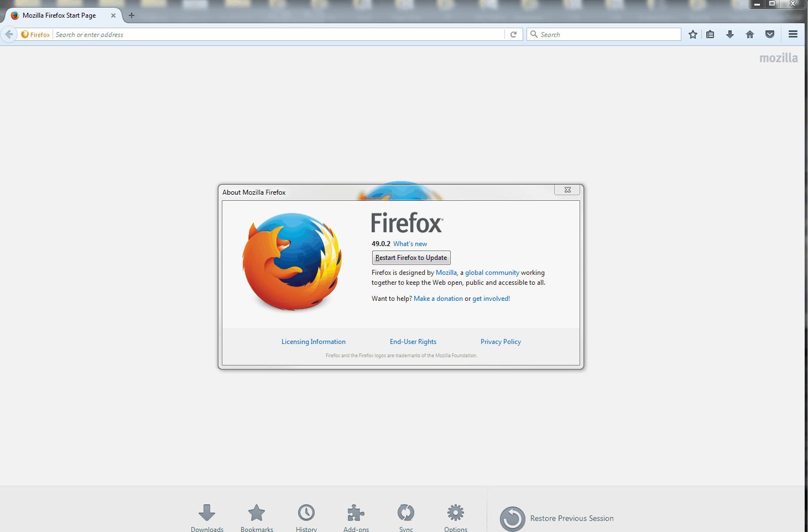The image size is (808, 532).
Task: Click Restart Firefox to Update button
Action: coord(411,258)
